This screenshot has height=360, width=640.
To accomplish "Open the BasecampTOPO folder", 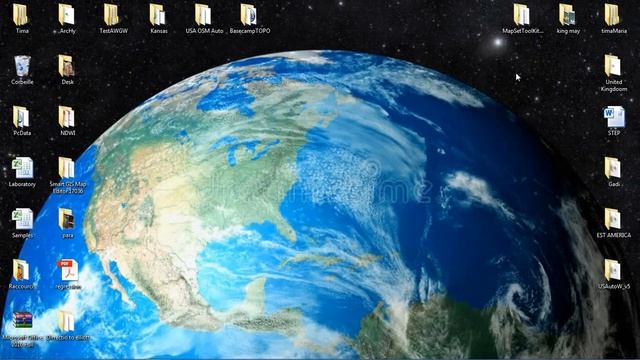I will 249,15.
